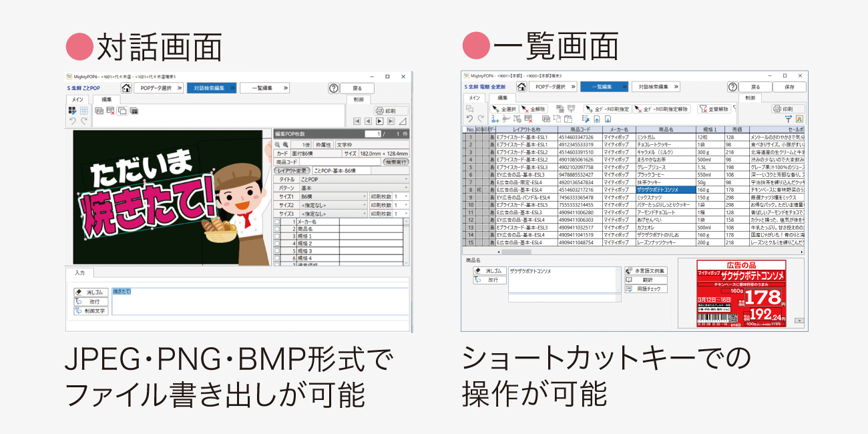Tick the 規格1 checkbox

(x=276, y=236)
